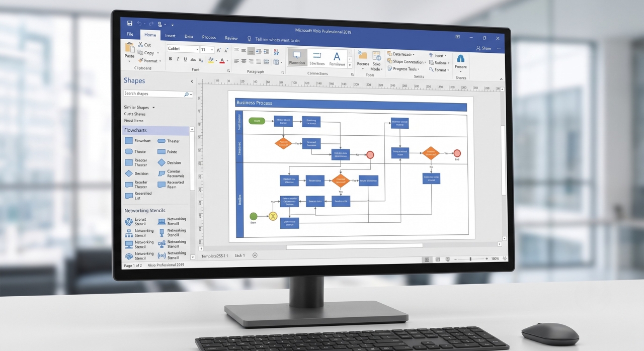This screenshot has height=351, width=644.
Task: Click the Tell me search box
Action: [x=273, y=39]
